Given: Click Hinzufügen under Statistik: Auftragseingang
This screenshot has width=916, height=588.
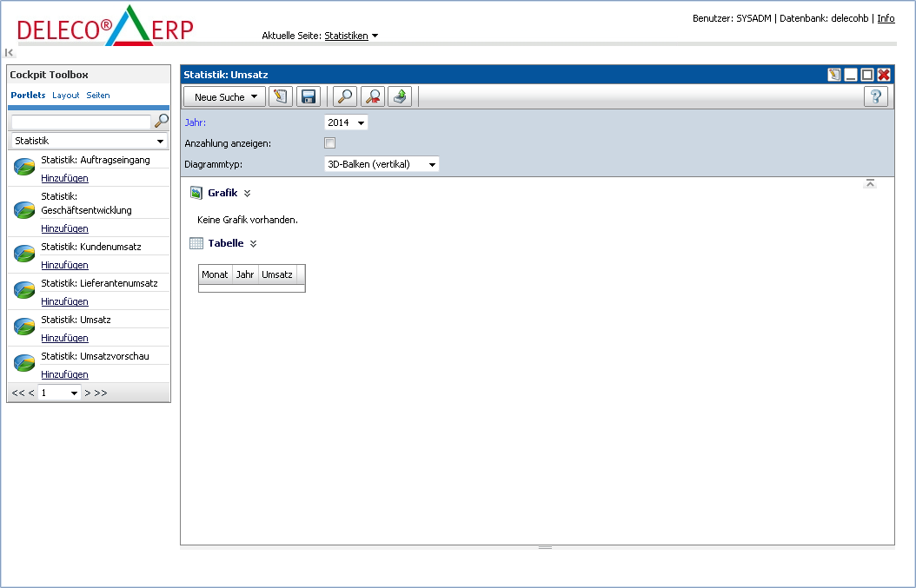Looking at the screenshot, I should point(64,178).
